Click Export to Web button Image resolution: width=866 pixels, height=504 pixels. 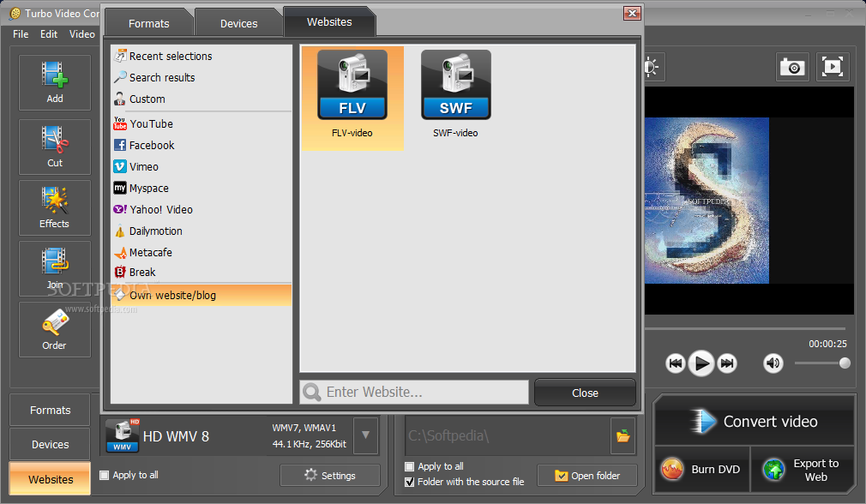pos(803,469)
